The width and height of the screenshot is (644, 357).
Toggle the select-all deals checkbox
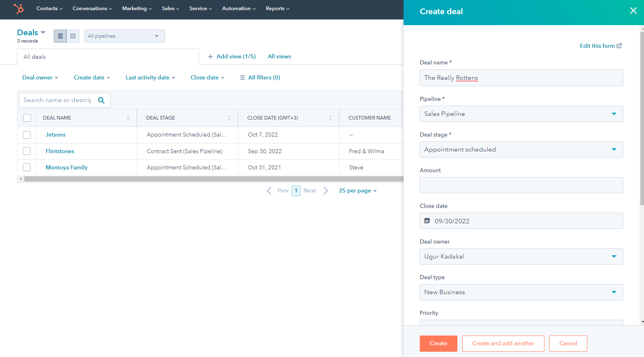27,118
